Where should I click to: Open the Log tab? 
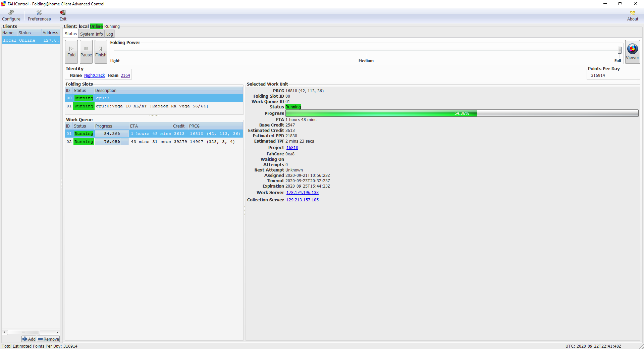tap(109, 34)
